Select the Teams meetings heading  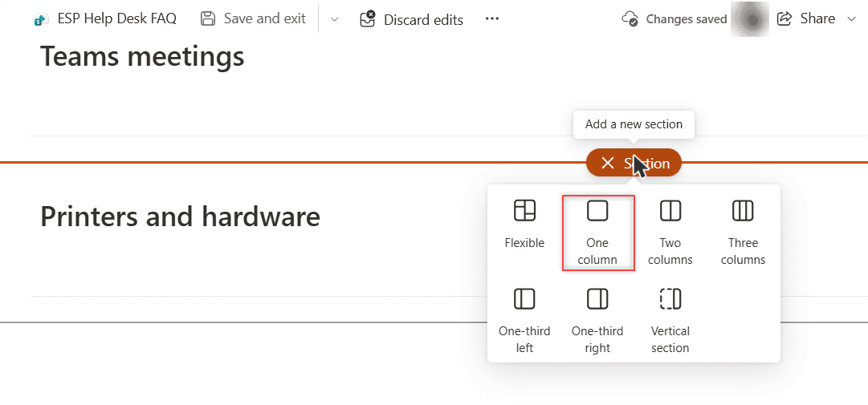coord(142,56)
